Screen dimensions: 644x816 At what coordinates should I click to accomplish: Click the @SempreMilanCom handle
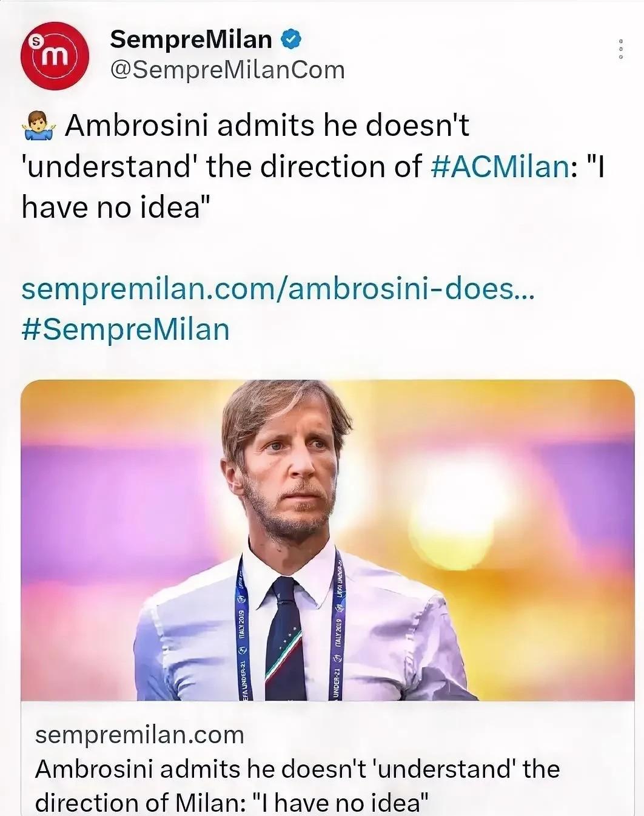point(227,70)
